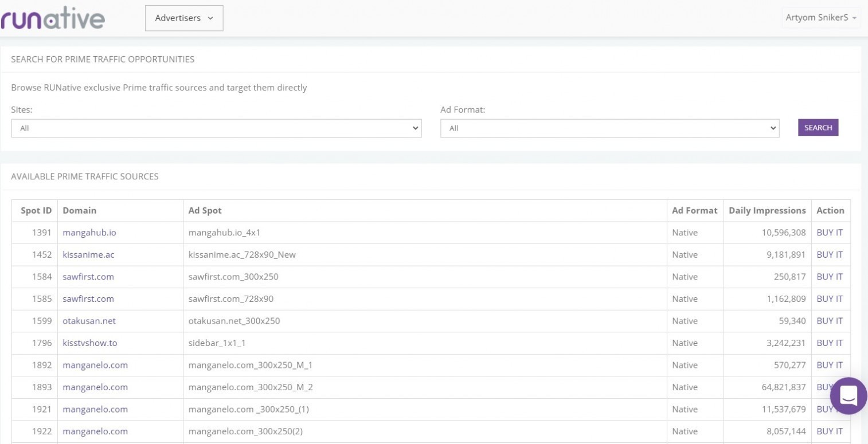Viewport: 868px width, 444px height.
Task: Click the 3,242,231 daily impressions value
Action: pos(786,343)
